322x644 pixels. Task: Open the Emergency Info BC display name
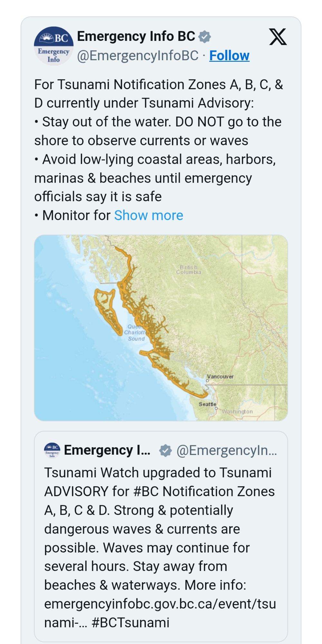click(136, 36)
